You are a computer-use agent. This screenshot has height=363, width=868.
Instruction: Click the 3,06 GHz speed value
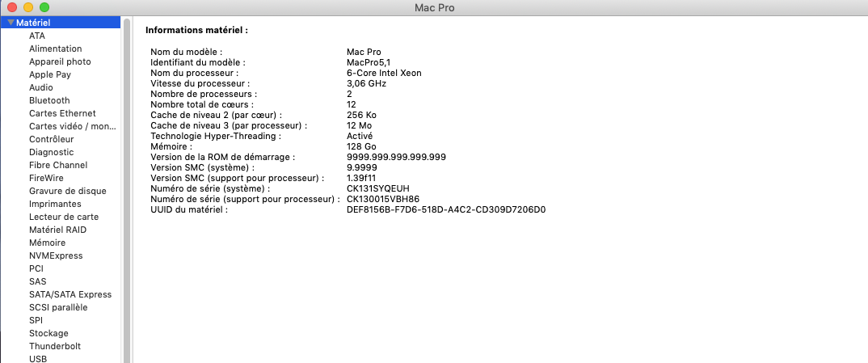366,83
